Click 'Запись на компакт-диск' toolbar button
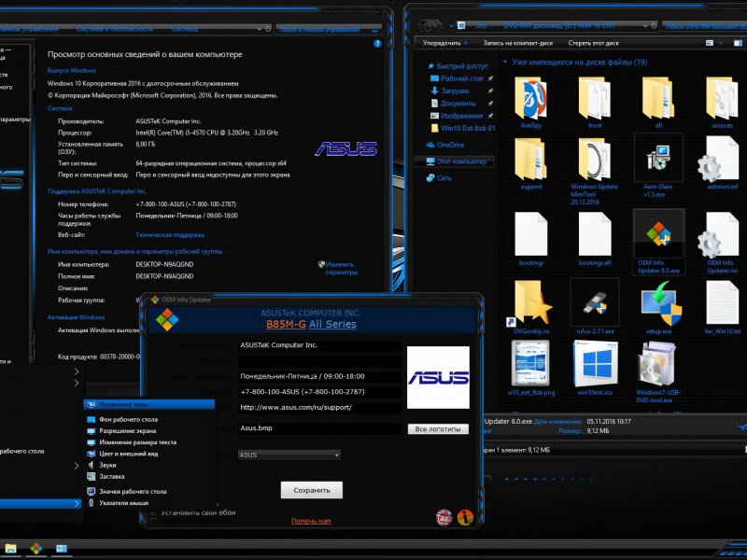 [518, 43]
